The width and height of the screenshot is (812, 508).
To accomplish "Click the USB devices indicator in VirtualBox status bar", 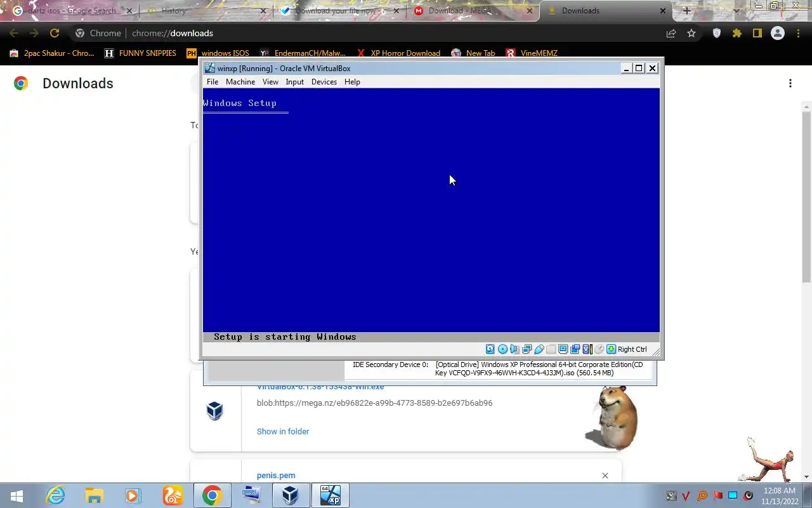I will pyautogui.click(x=539, y=349).
